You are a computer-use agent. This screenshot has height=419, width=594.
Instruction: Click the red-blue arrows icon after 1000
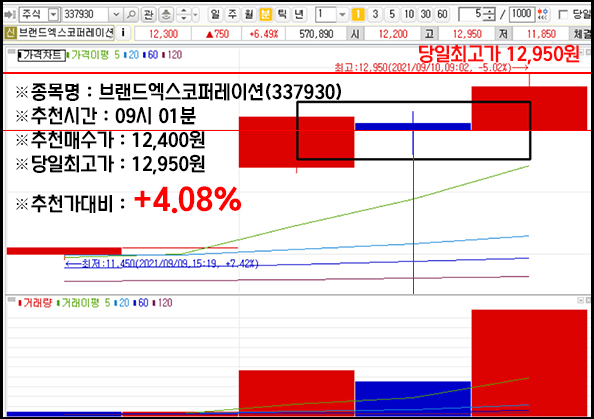(x=543, y=15)
